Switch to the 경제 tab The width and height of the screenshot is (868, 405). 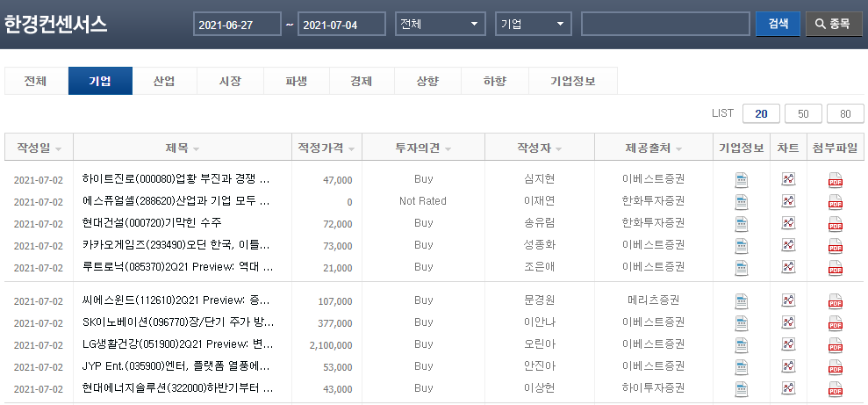362,81
